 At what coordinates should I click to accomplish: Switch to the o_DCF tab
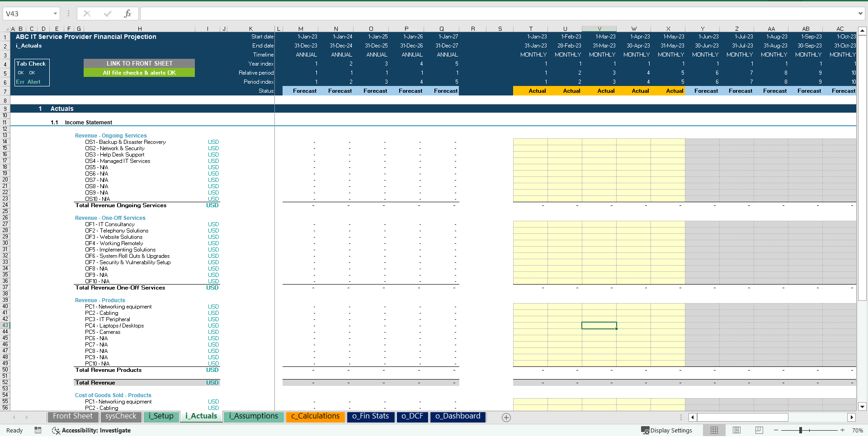click(412, 416)
